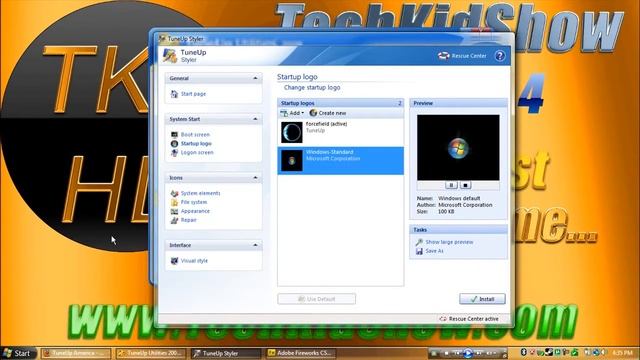Open the Windows Start button
Screen dimensions: 640x360
coord(17,353)
